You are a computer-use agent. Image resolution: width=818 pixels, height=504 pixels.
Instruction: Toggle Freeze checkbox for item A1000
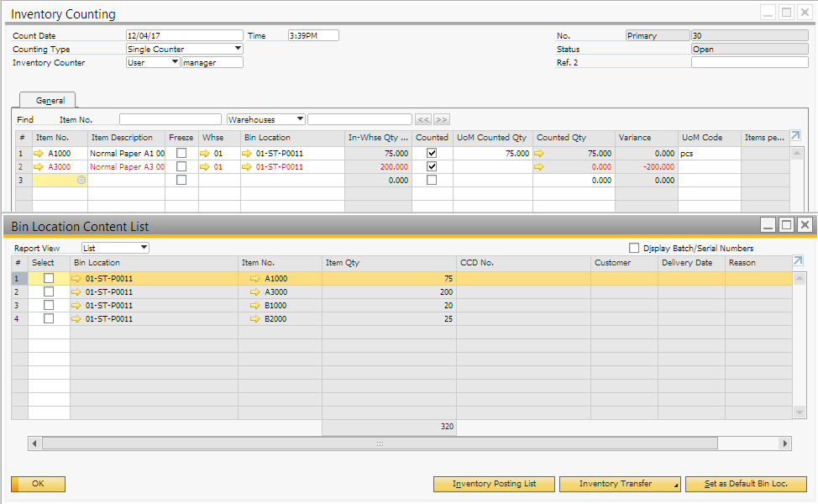[x=181, y=154]
